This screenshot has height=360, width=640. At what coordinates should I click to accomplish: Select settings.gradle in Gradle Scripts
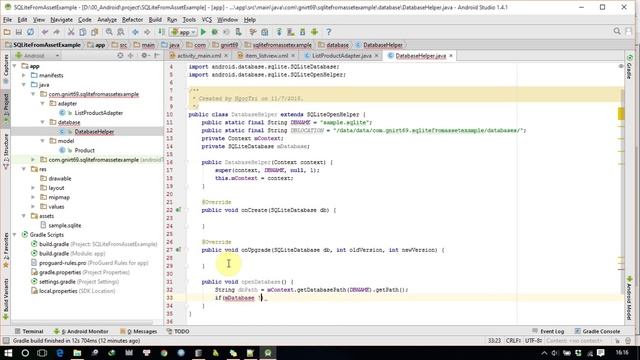[x=57, y=282]
